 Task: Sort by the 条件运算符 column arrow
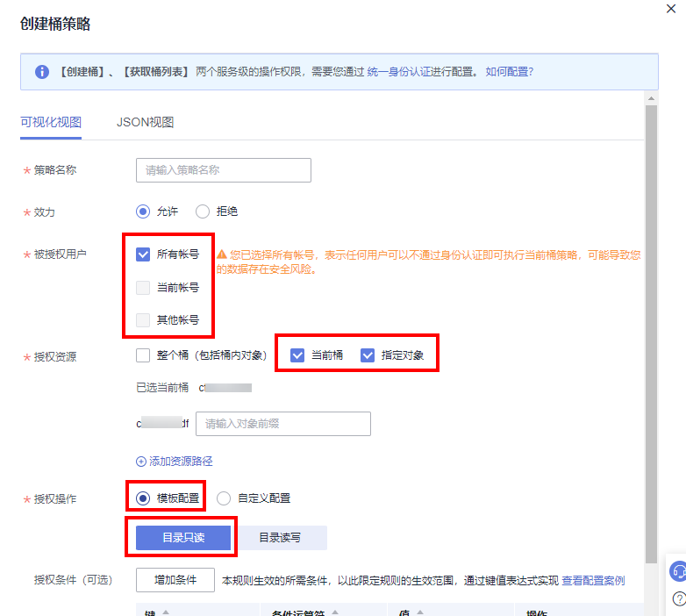click(335, 612)
